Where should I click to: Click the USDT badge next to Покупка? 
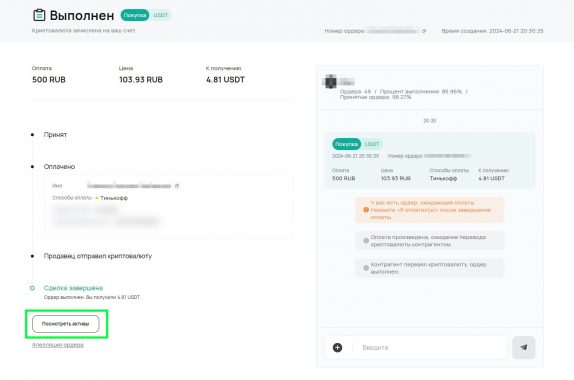(160, 15)
